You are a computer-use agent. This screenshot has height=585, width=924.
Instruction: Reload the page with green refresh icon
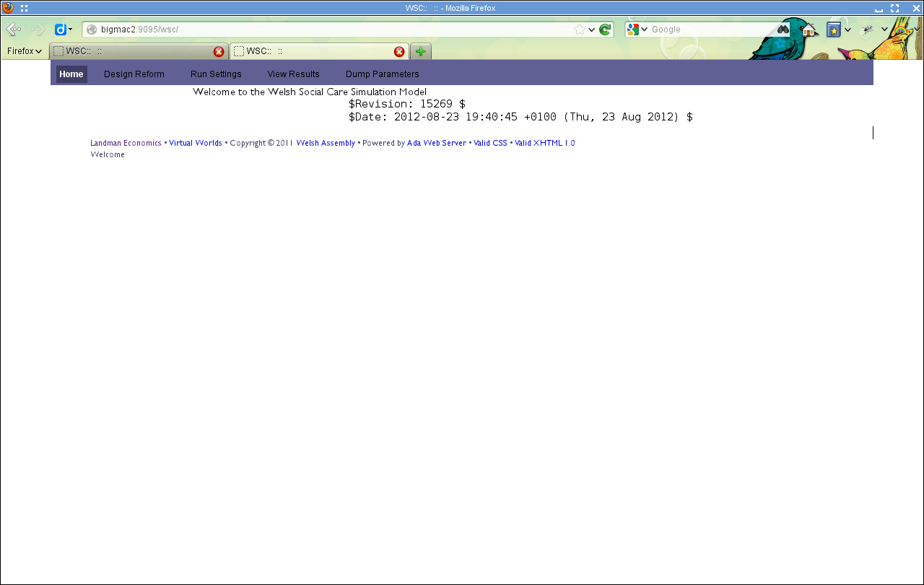(605, 30)
